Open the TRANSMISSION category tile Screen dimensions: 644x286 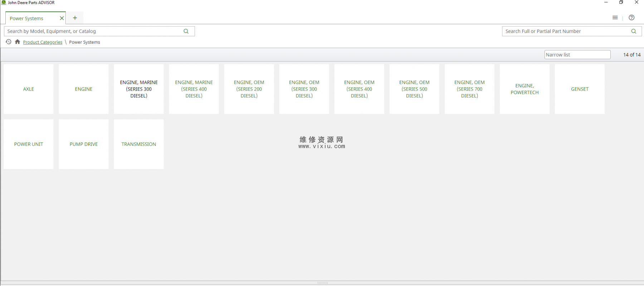pyautogui.click(x=139, y=144)
